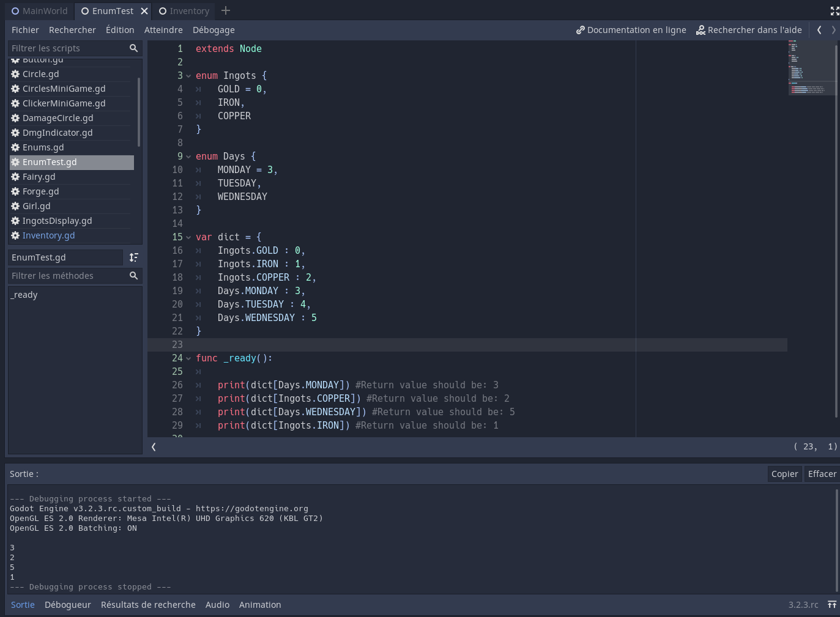Toggle alphabetical method sorting icon

coord(133,257)
